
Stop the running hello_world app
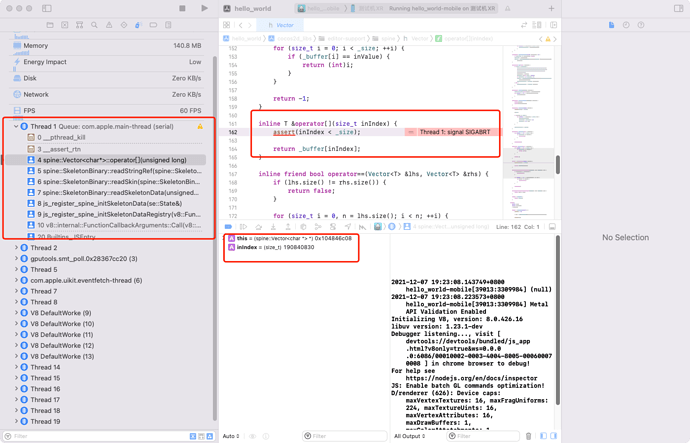tap(182, 8)
